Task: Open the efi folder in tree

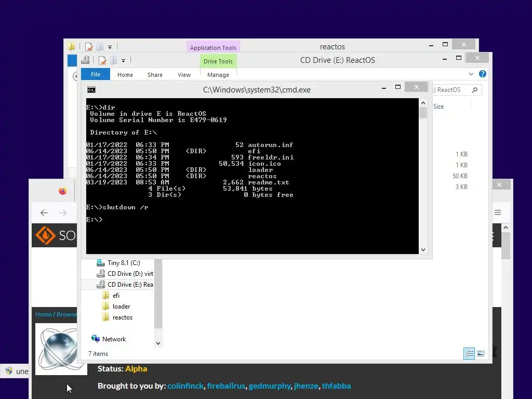Action: (x=116, y=296)
